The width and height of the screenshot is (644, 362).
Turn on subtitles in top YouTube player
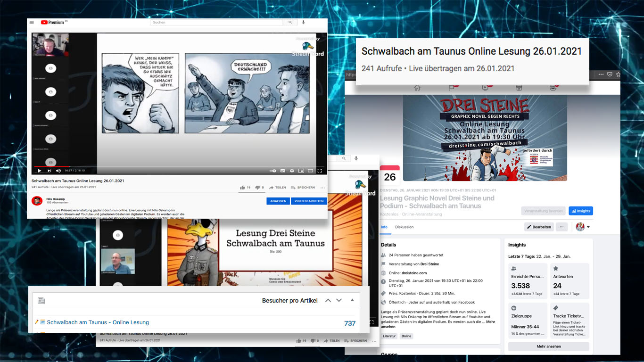[x=282, y=171]
